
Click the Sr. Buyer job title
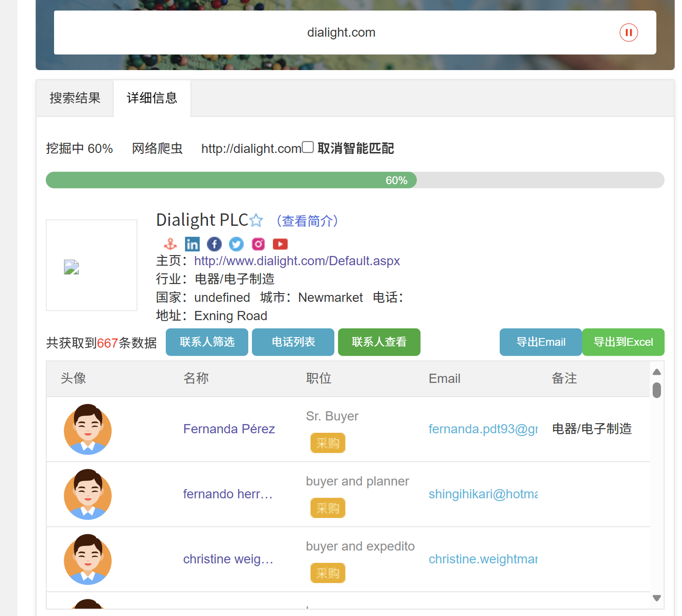click(332, 416)
